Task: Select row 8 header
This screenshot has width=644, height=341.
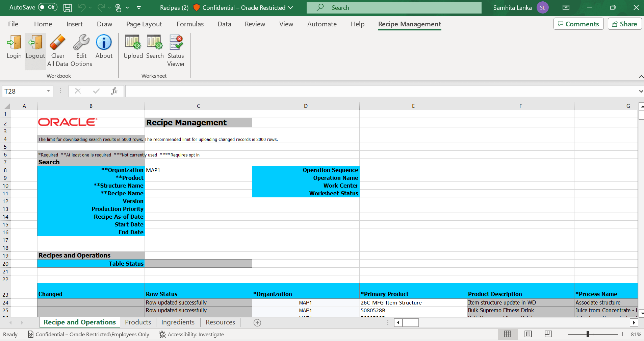Action: click(5, 170)
